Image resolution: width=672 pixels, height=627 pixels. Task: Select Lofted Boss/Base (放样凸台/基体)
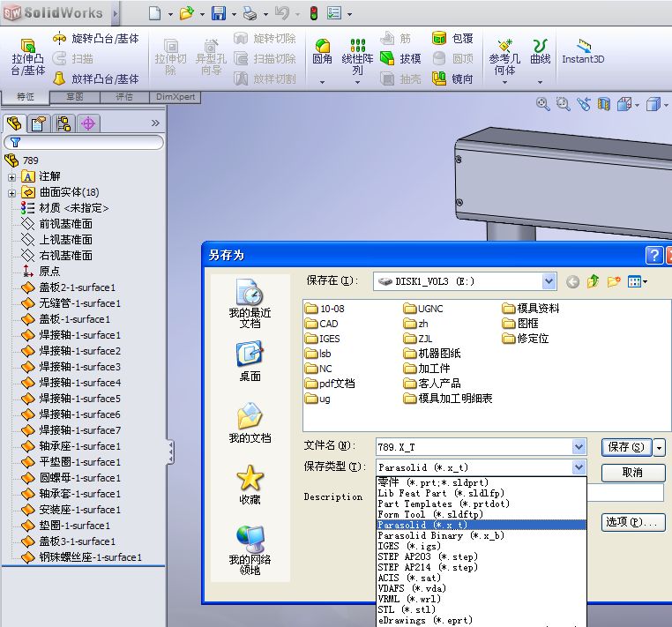95,78
